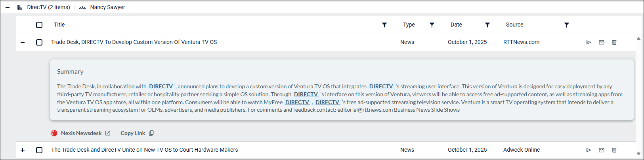Click the News type cell in Adweek Online row
Image resolution: width=644 pixels, height=160 pixels.
(x=407, y=150)
